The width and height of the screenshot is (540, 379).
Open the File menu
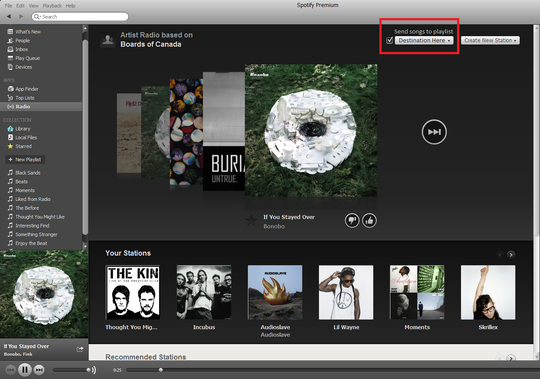pos(8,6)
